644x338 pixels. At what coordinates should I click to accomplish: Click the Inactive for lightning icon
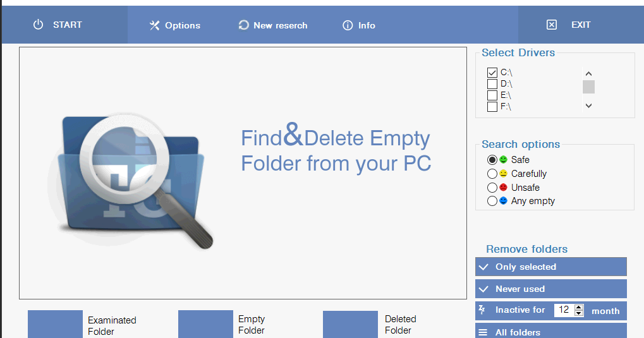[482, 310]
